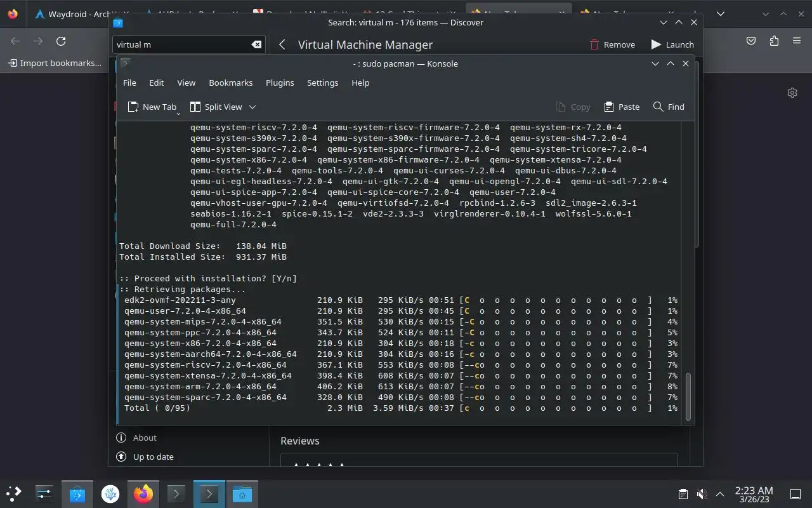
Task: Expand the Split View dropdown chevron
Action: (252, 107)
